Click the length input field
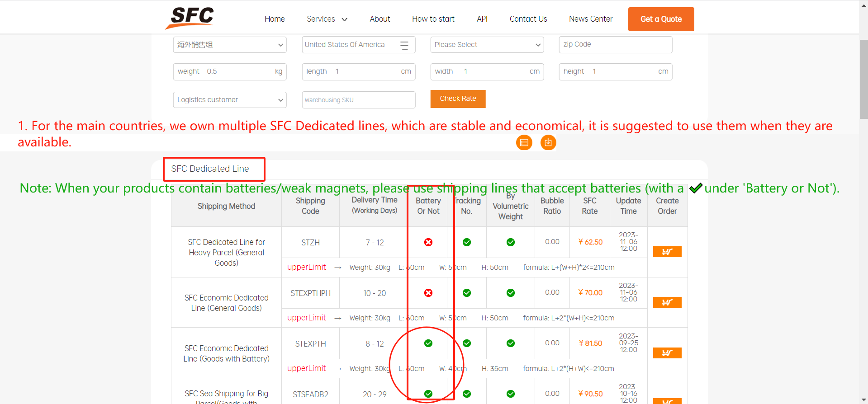 click(x=358, y=71)
